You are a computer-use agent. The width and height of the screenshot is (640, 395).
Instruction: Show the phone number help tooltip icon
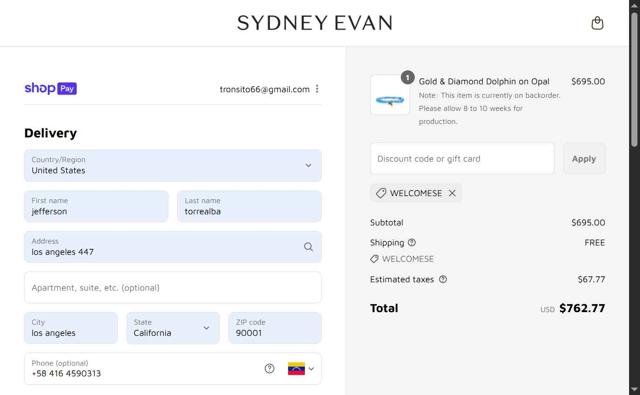click(269, 368)
